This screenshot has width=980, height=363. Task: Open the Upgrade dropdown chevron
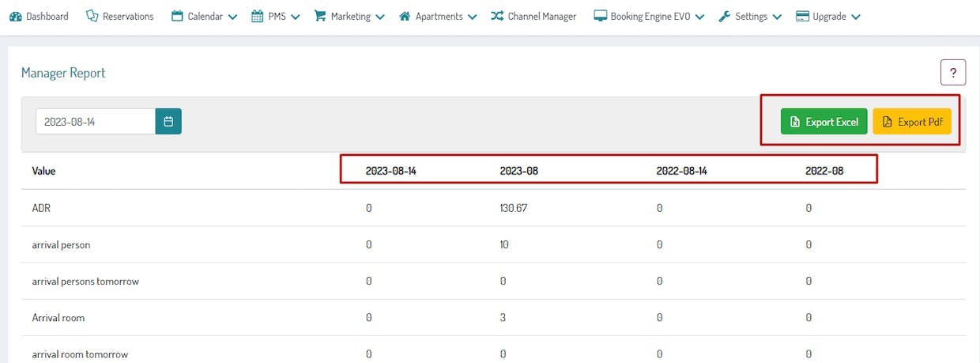[x=856, y=17]
